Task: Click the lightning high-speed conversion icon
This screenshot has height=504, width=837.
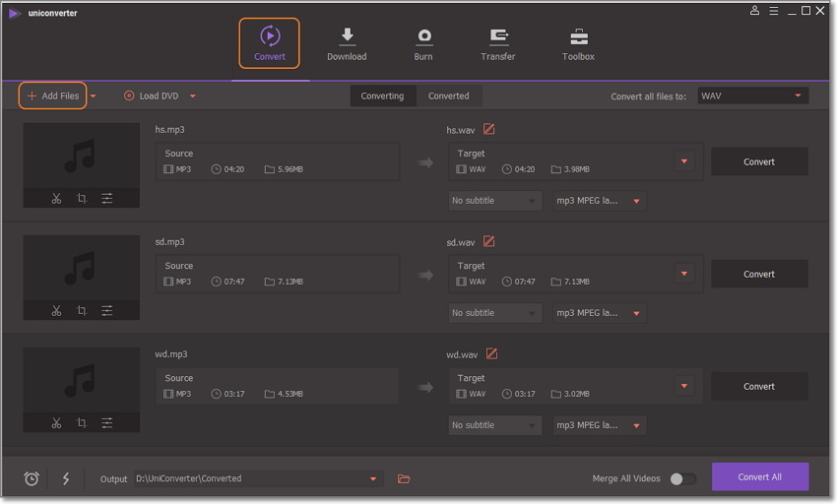Action: click(x=66, y=478)
